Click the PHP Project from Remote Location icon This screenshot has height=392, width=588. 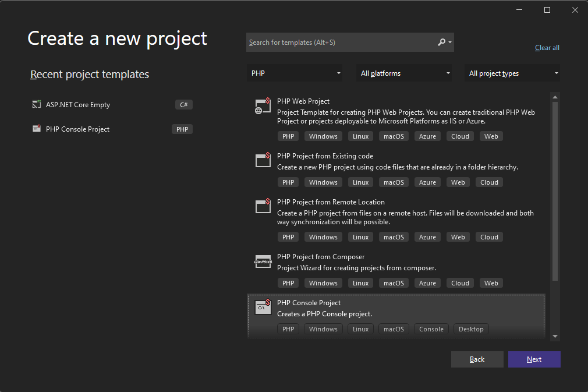click(263, 206)
